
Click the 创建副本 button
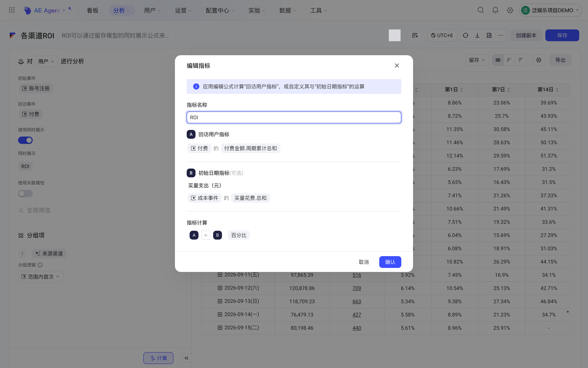pyautogui.click(x=526, y=36)
